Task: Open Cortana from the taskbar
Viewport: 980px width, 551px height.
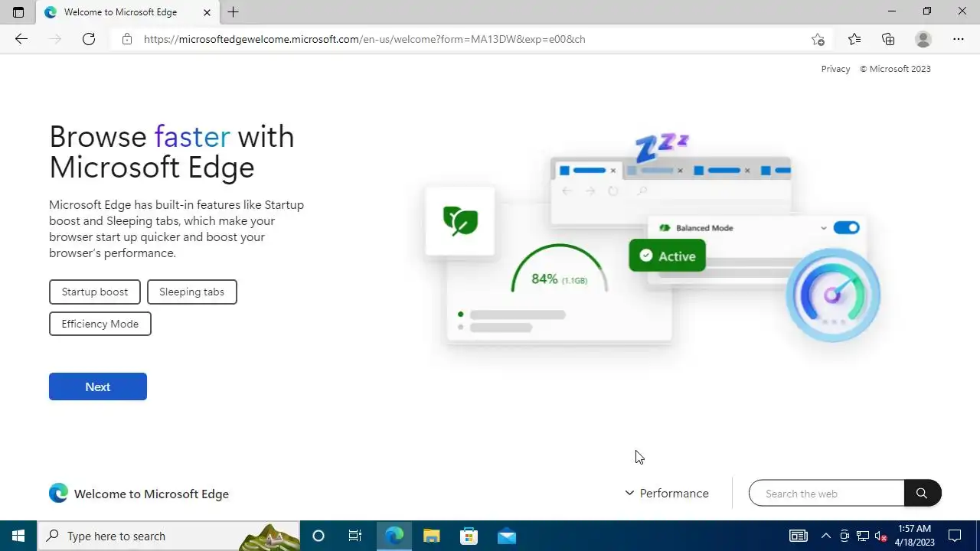Action: pyautogui.click(x=318, y=536)
